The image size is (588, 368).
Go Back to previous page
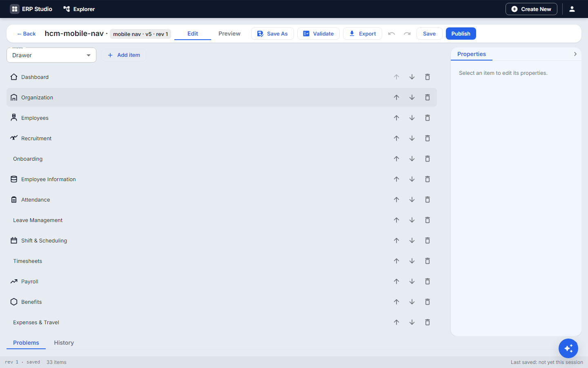26,34
